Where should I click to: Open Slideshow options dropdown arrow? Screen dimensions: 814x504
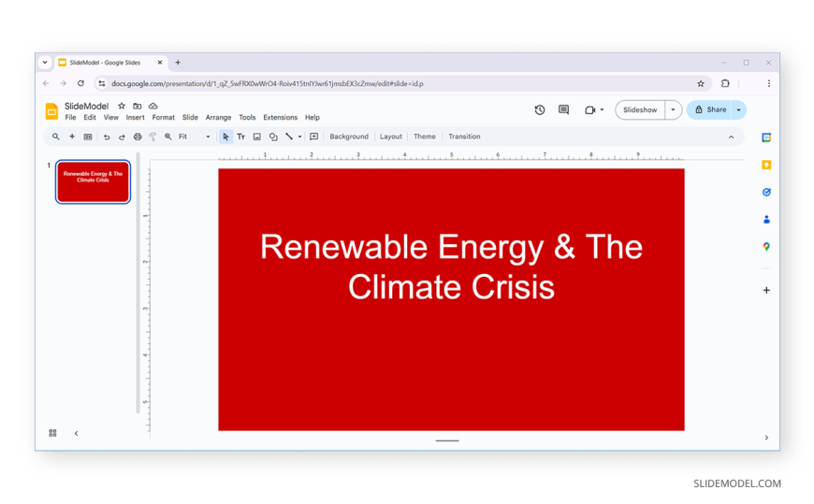(673, 110)
